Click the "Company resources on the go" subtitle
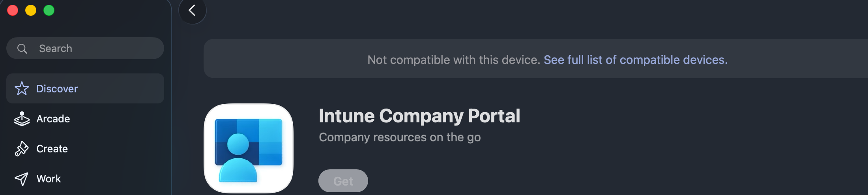Image resolution: width=868 pixels, height=195 pixels. [x=399, y=137]
